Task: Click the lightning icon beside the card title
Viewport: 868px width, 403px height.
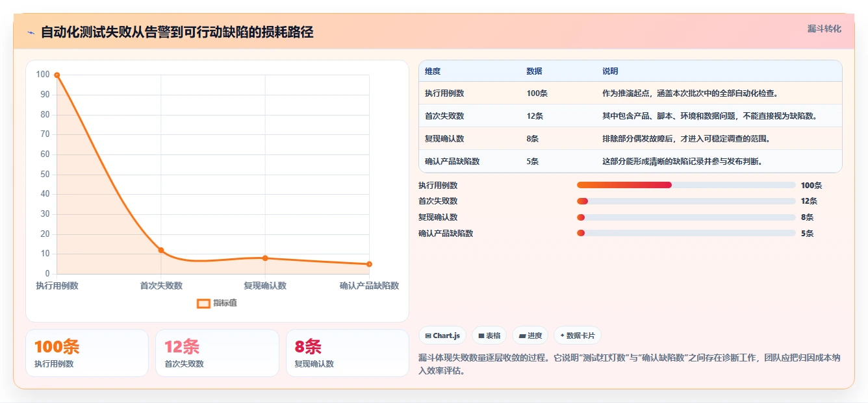Action: [31, 32]
